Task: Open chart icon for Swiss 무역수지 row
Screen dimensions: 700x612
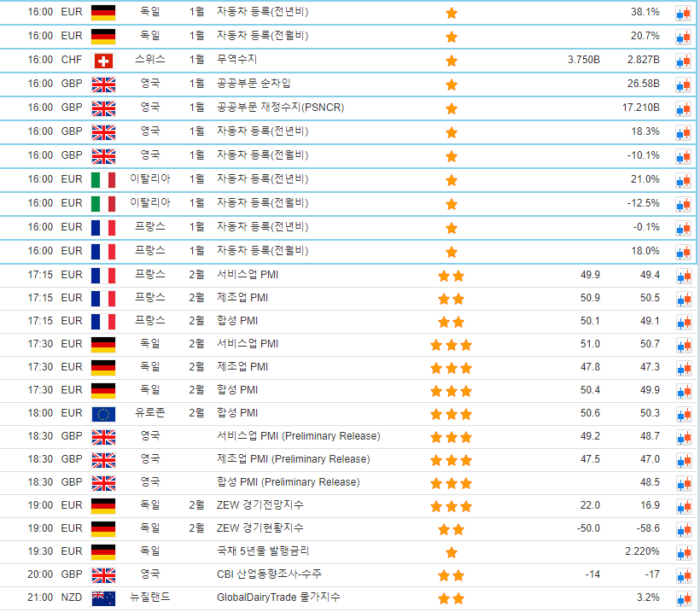Action: tap(683, 61)
